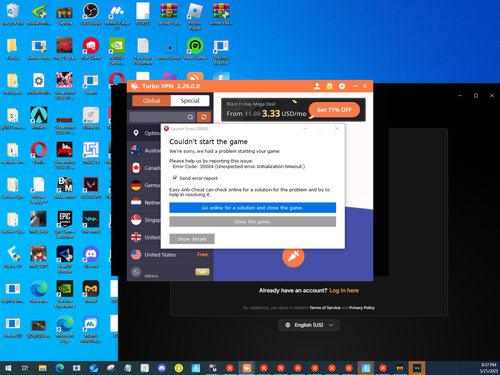Select the Singapore server row

pyautogui.click(x=144, y=220)
